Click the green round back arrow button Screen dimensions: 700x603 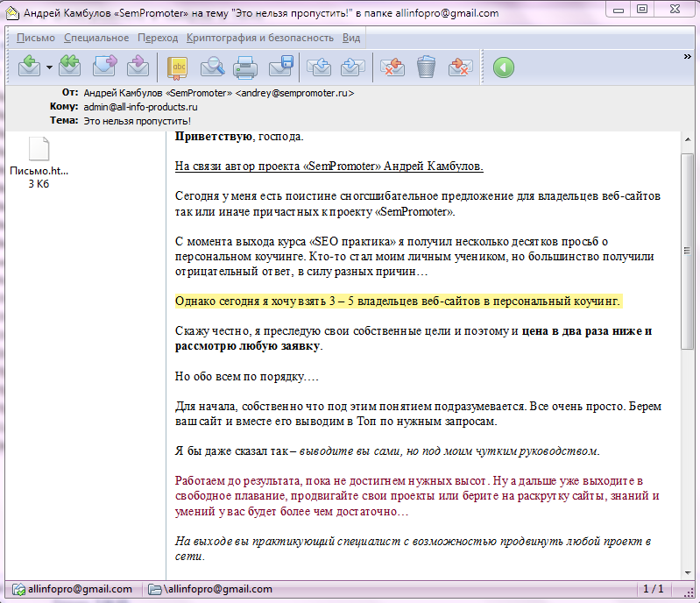click(x=504, y=67)
